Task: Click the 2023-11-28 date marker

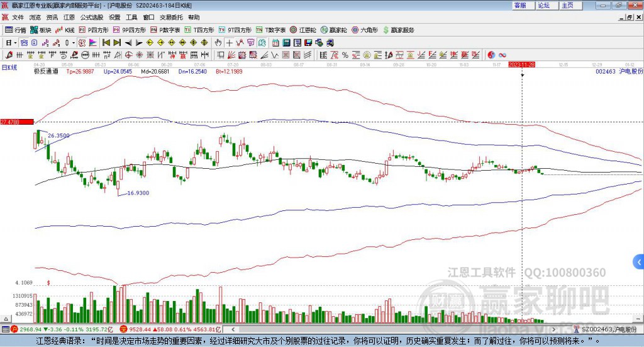Action: point(521,65)
